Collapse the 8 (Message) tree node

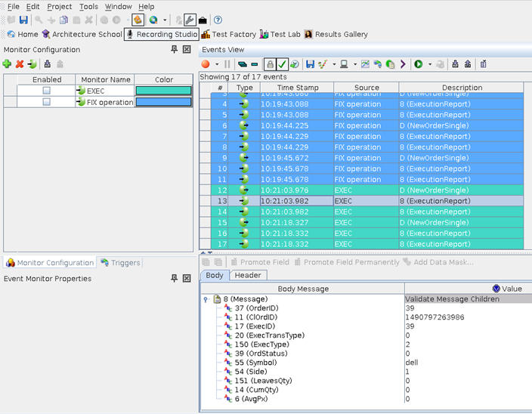click(x=206, y=299)
